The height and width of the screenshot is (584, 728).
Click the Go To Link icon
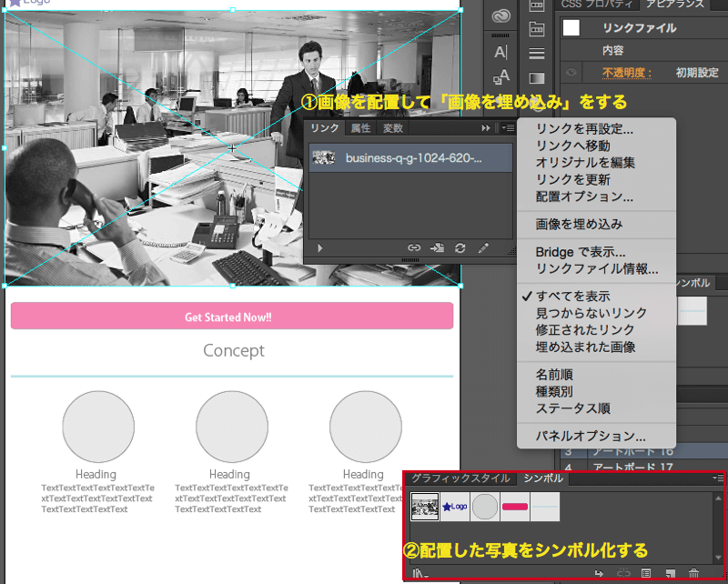click(437, 248)
